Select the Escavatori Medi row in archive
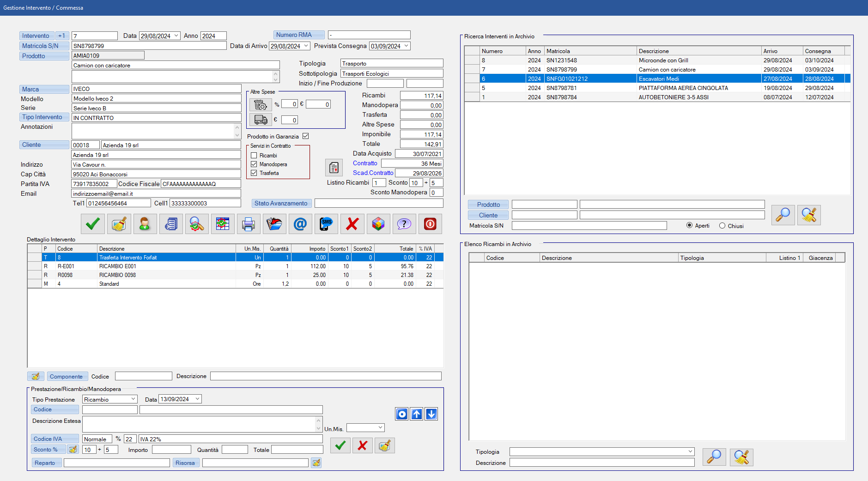This screenshot has width=868, height=481. pos(658,79)
